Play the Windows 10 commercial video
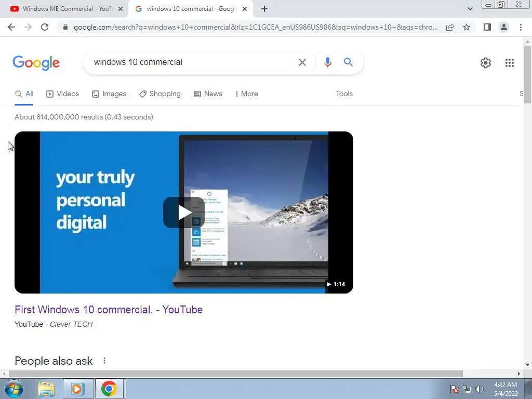Viewport: 532px width, 399px height. (x=183, y=212)
